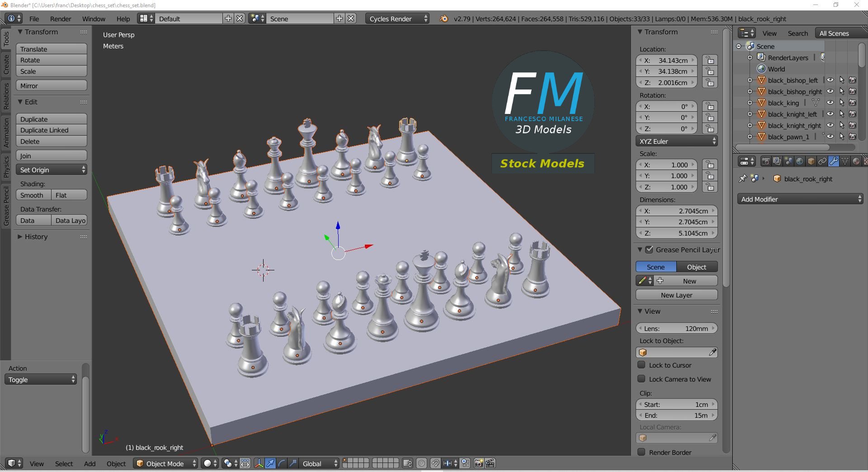
Task: Open the XYZ Euler rotation mode dropdown
Action: [676, 141]
